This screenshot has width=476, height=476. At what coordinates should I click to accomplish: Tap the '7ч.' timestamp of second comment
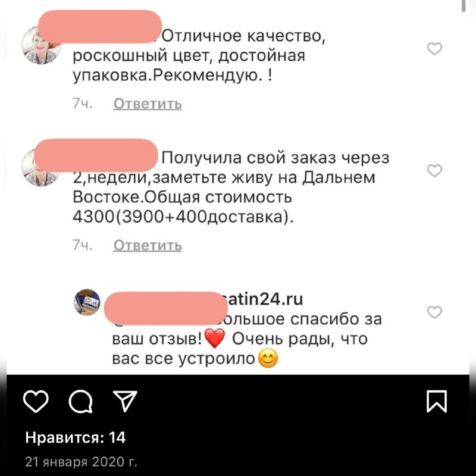(x=82, y=245)
